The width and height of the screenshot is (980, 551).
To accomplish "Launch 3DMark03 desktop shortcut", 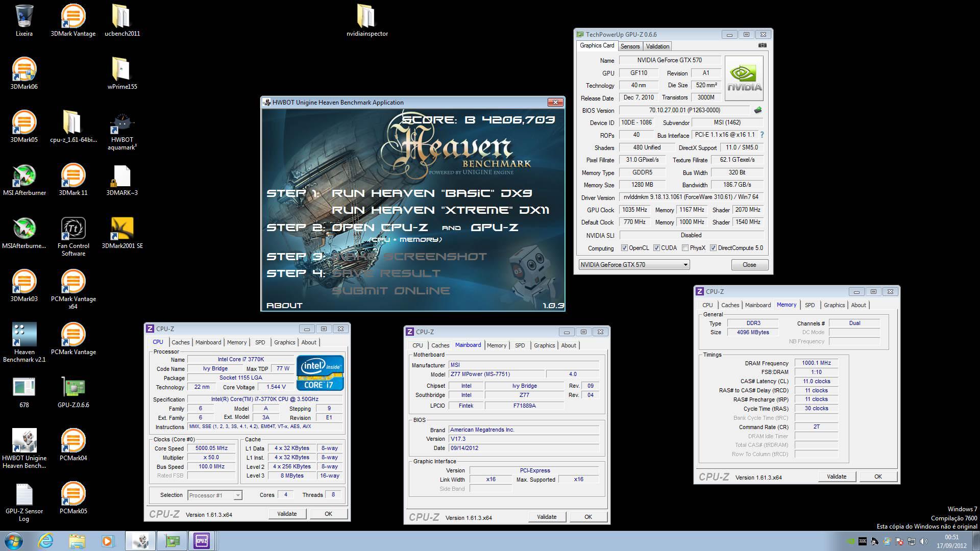I will 24,286.
